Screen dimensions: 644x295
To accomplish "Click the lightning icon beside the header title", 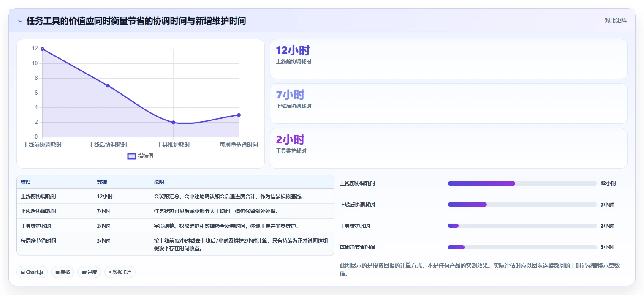I will 20,21.
